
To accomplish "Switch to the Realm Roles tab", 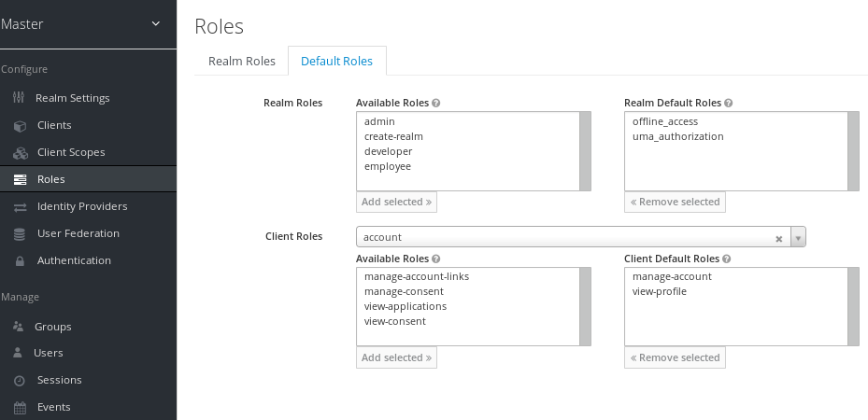I will [242, 61].
